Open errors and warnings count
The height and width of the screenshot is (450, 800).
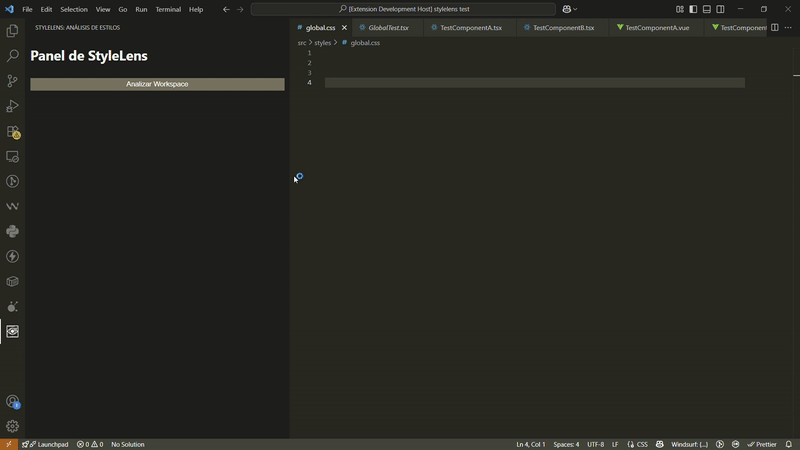90,444
